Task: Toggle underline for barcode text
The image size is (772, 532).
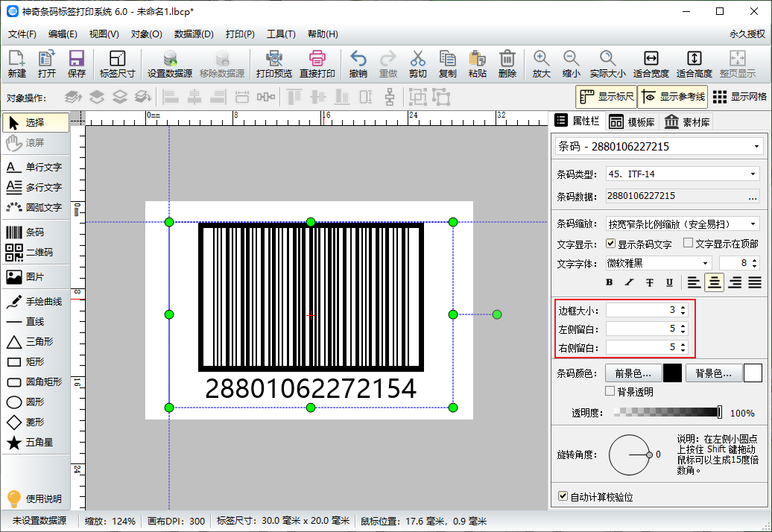Action: pyautogui.click(x=669, y=282)
